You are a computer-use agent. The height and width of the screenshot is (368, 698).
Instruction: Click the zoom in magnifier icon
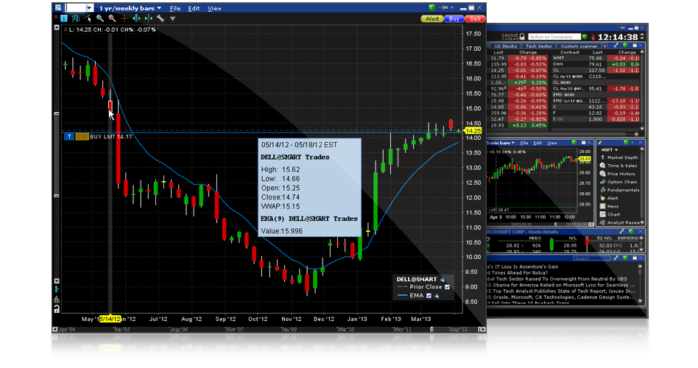100,18
